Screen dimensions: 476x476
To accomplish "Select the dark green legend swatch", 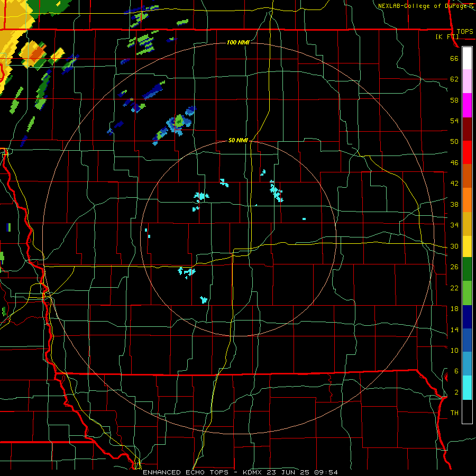I will tap(467, 269).
